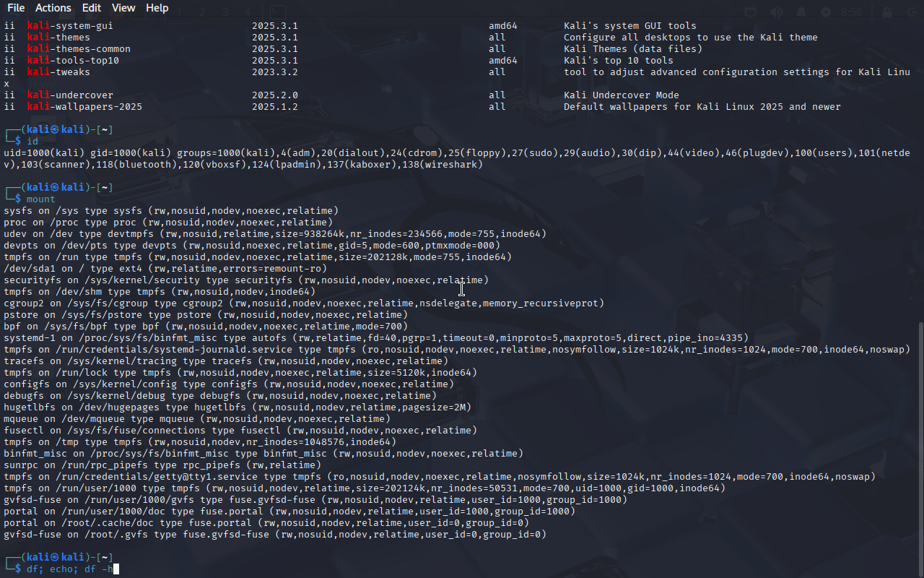This screenshot has height=578, width=924.
Task: Click the 'tmpfs on /run/credentials/getty@tty1.service' line
Action: pos(440,477)
